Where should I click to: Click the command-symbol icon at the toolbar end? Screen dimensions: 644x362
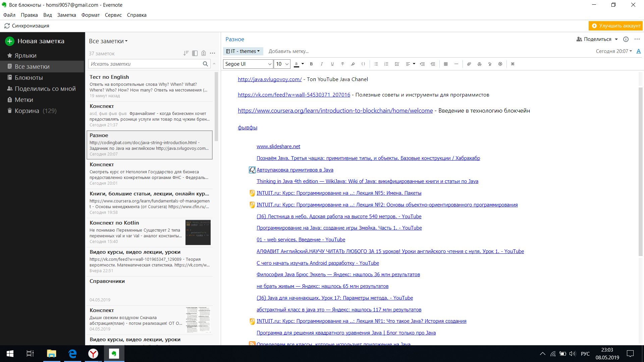513,64
